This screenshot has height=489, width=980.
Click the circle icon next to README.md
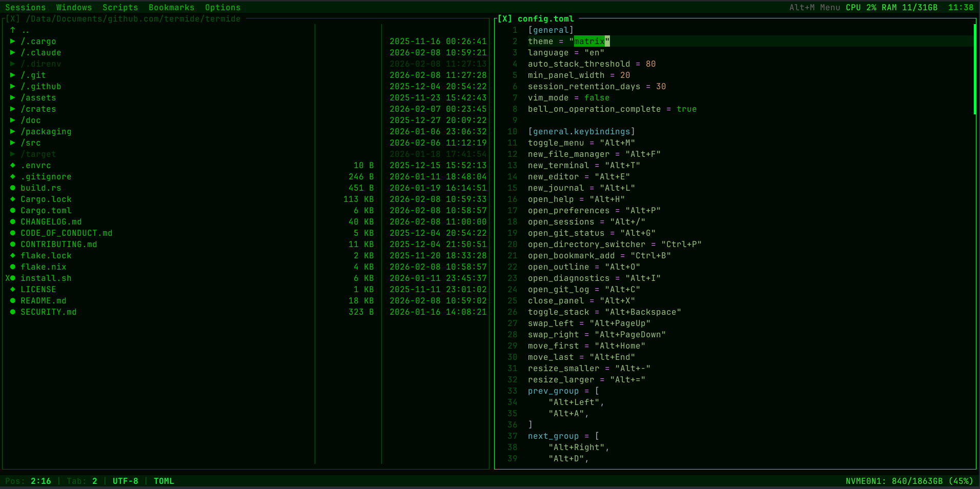click(x=12, y=301)
